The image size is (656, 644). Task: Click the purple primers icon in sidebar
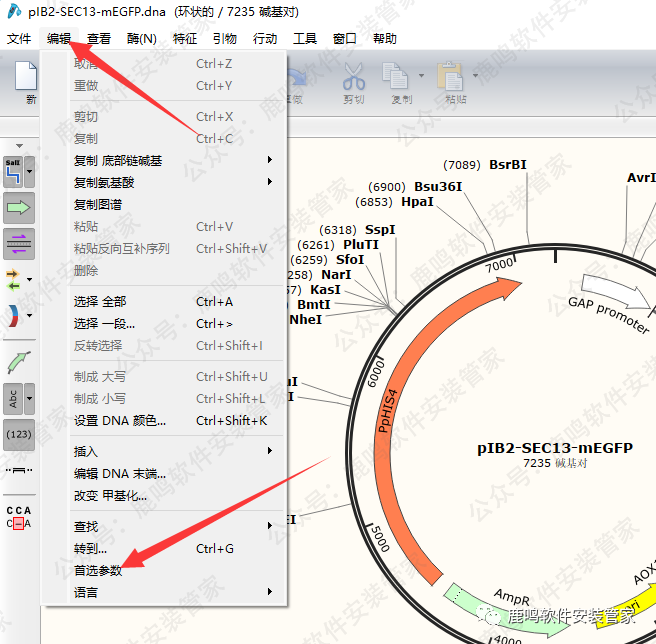click(19, 243)
